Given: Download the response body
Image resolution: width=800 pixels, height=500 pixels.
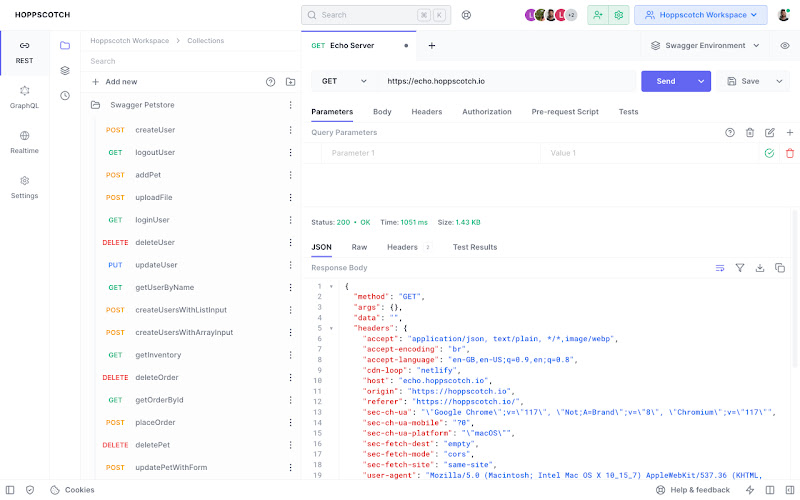Looking at the screenshot, I should coord(760,268).
